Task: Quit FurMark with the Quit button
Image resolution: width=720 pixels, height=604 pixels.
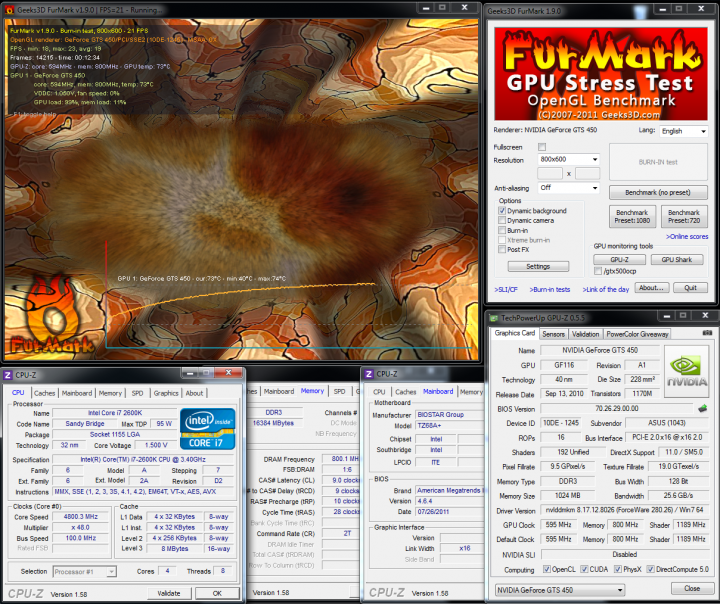Action: point(690,288)
